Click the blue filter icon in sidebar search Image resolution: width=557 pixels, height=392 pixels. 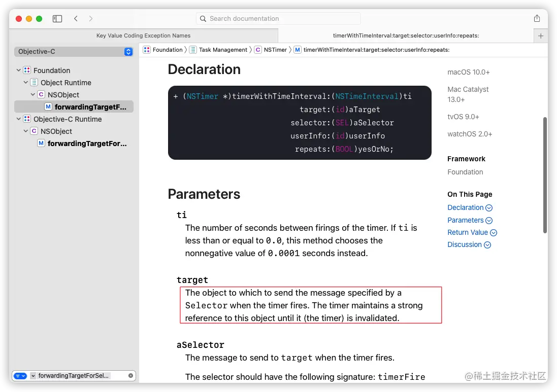point(20,376)
